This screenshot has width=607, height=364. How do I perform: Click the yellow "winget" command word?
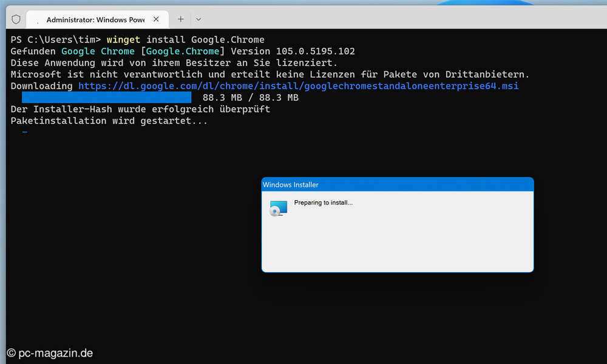(x=123, y=40)
